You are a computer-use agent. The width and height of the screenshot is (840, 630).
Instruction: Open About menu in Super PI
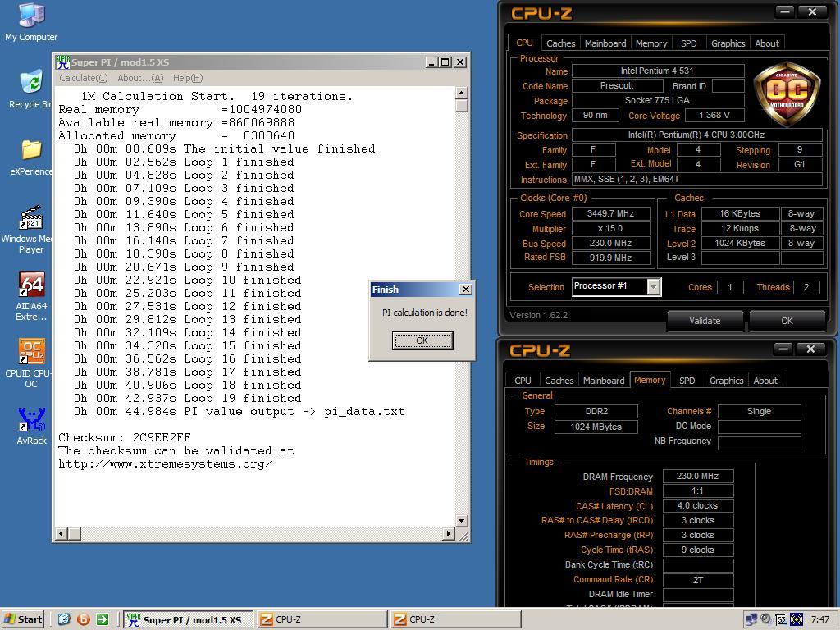point(139,78)
